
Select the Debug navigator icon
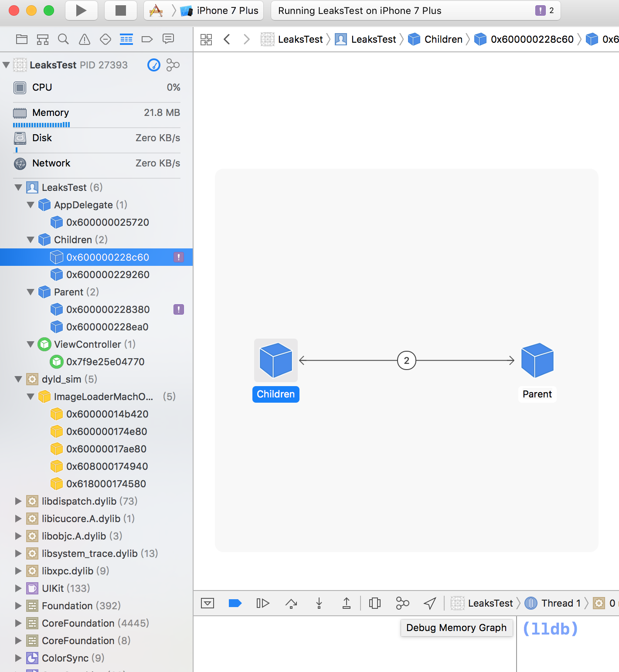click(x=126, y=40)
